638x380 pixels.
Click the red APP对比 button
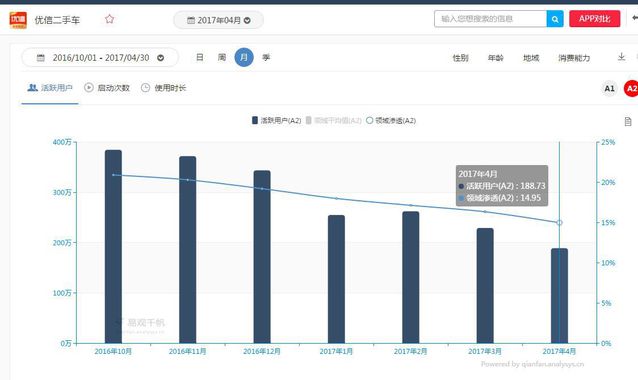point(594,19)
